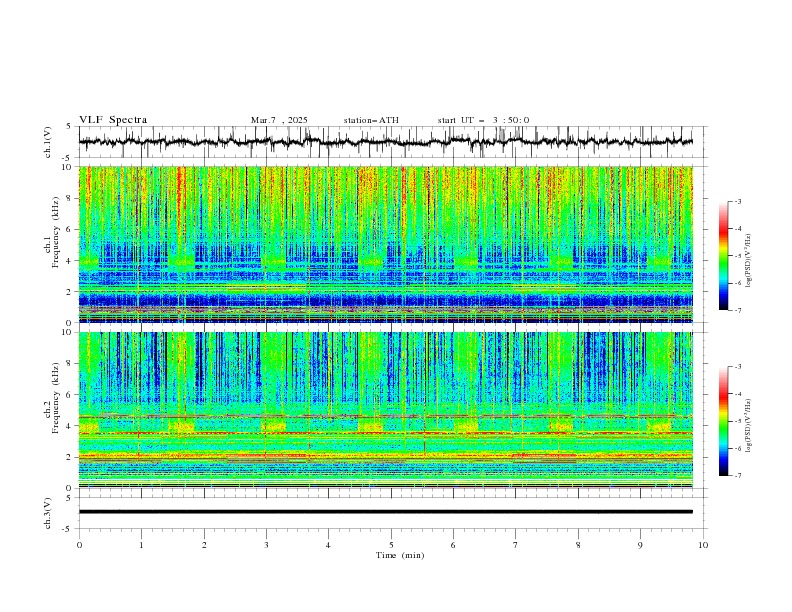Click the ch.1 waveform trace plot
Image resolution: width=792 pixels, height=612 pixels.
click(x=385, y=142)
